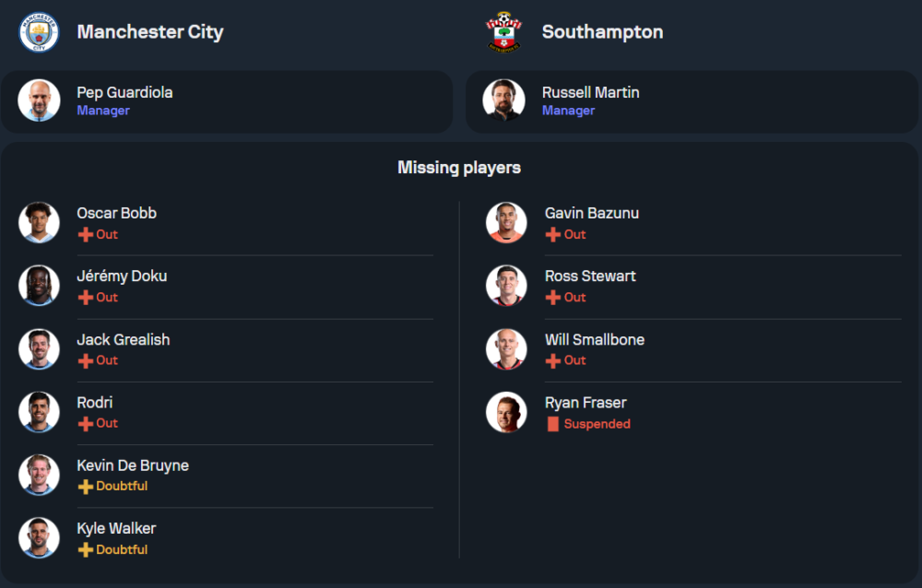Open the Southampton team name link
922x588 pixels.
point(602,31)
